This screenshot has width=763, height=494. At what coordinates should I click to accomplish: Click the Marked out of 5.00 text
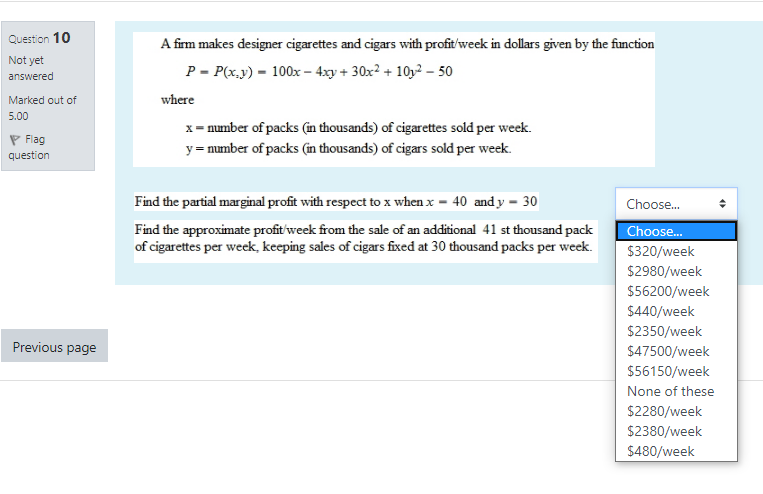[x=42, y=108]
